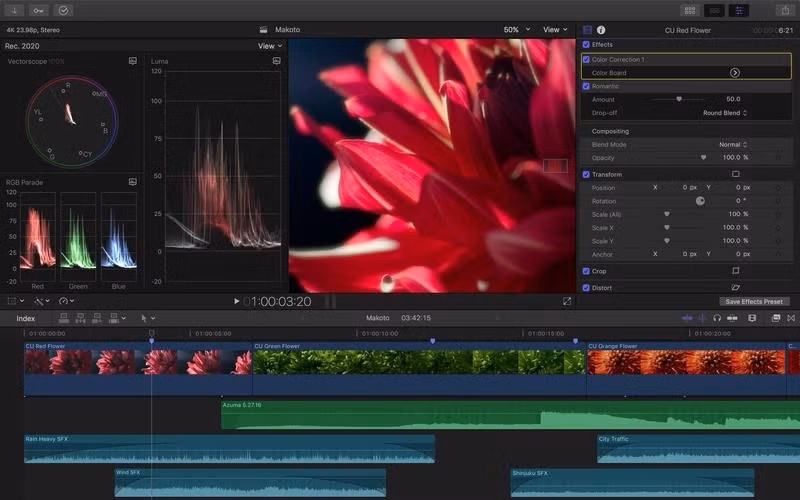Image resolution: width=800 pixels, height=500 pixels.
Task: Toggle the timeline layout icon in the top bar
Action: click(x=714, y=10)
